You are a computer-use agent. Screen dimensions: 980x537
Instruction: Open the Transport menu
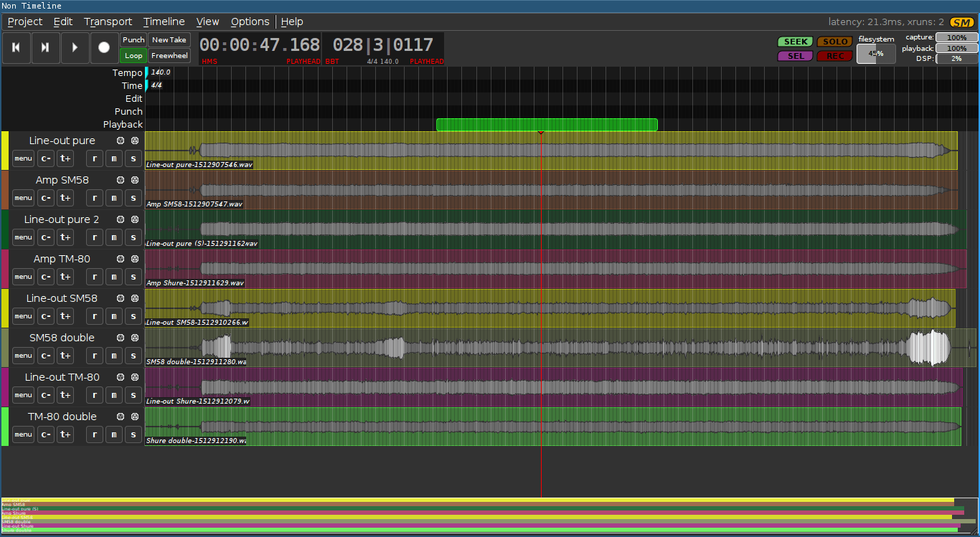[x=108, y=22]
